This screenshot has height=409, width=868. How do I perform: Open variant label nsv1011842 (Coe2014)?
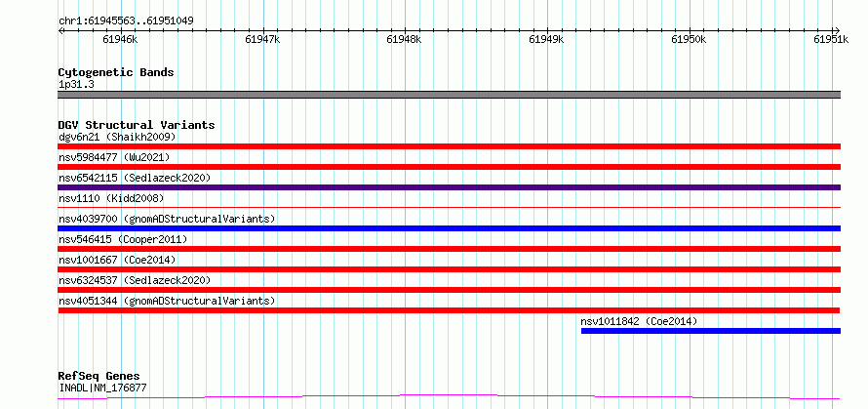(x=639, y=321)
